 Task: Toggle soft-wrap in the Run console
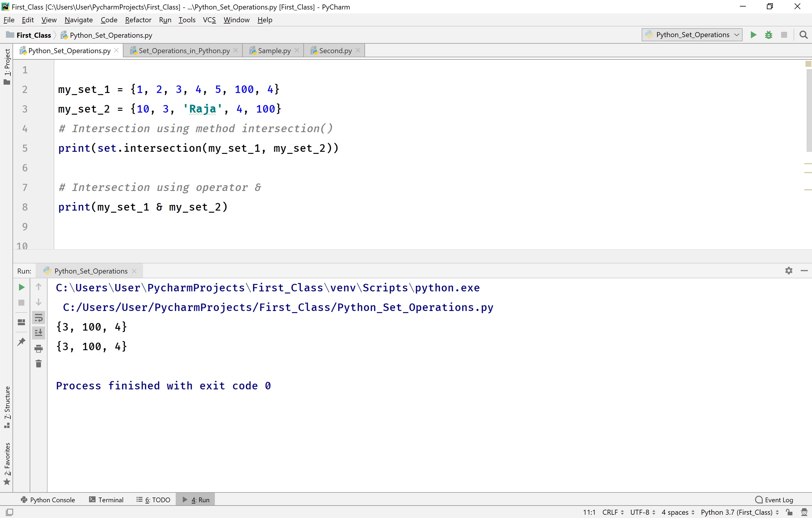coord(39,317)
